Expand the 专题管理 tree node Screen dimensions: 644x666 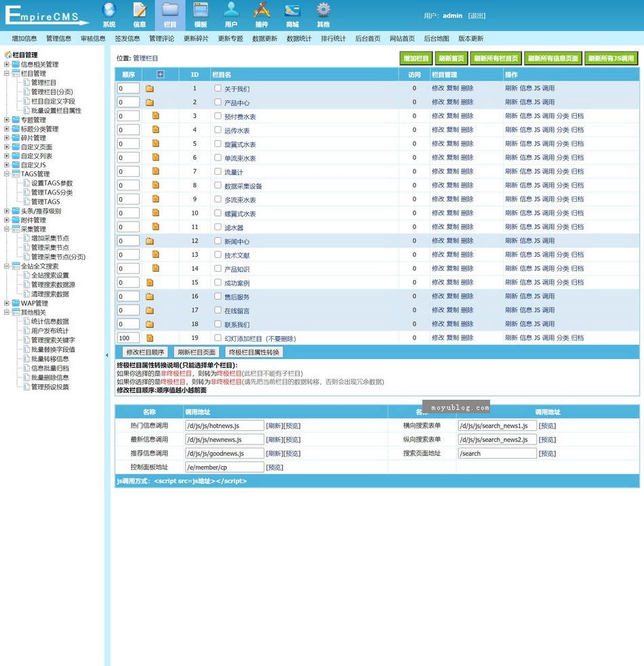coord(6,120)
